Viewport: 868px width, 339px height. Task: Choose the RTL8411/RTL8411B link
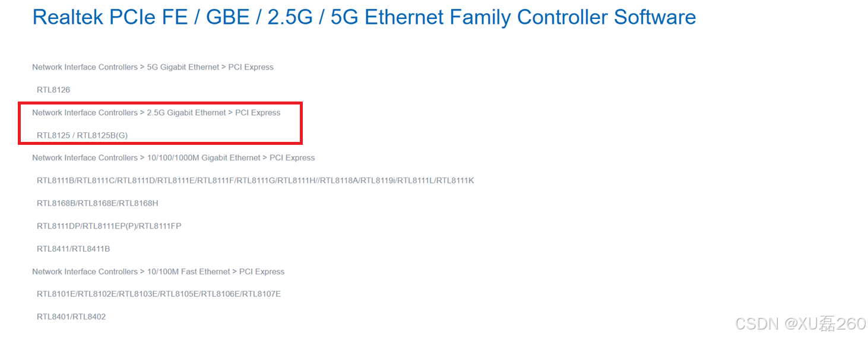(x=73, y=249)
